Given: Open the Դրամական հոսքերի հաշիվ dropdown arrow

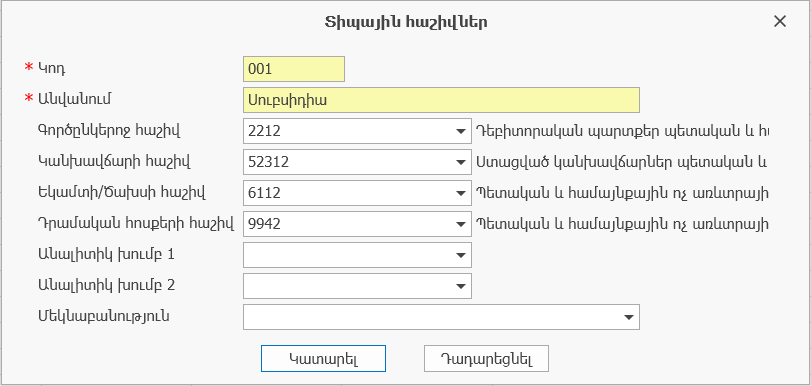Looking at the screenshot, I should 461,225.
